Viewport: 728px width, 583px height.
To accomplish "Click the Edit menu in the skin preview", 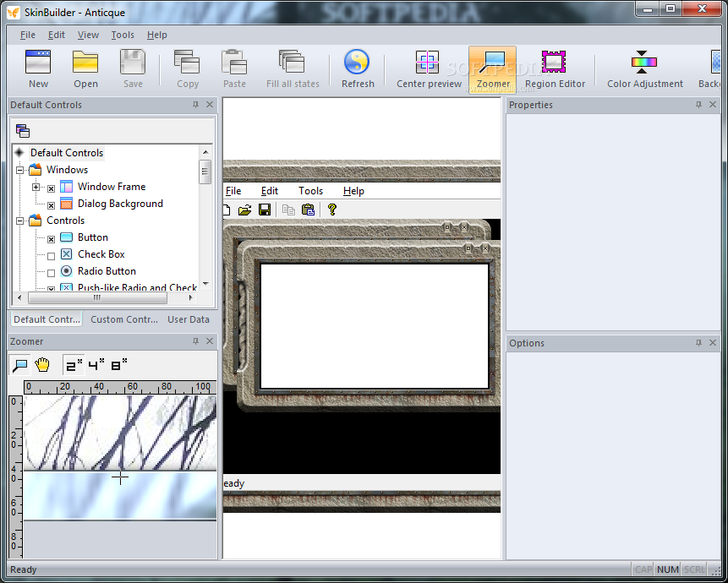I will click(269, 191).
